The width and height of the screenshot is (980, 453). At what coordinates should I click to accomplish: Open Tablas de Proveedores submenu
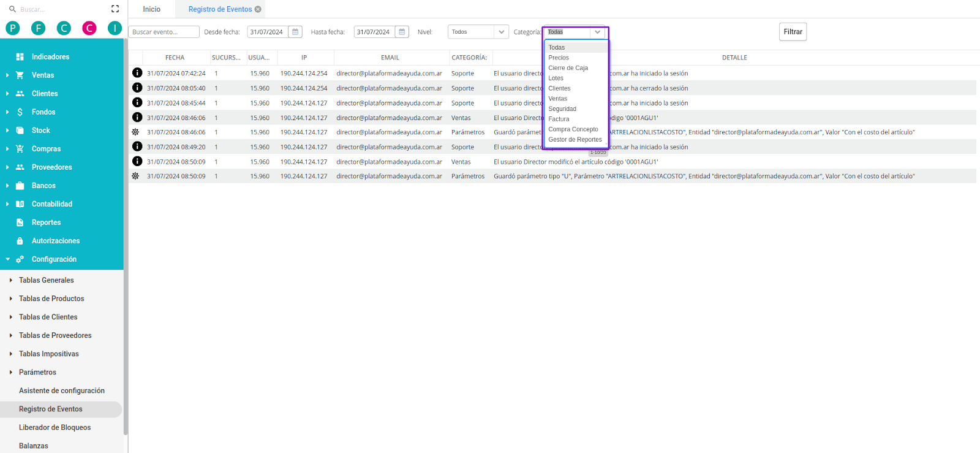click(55, 335)
